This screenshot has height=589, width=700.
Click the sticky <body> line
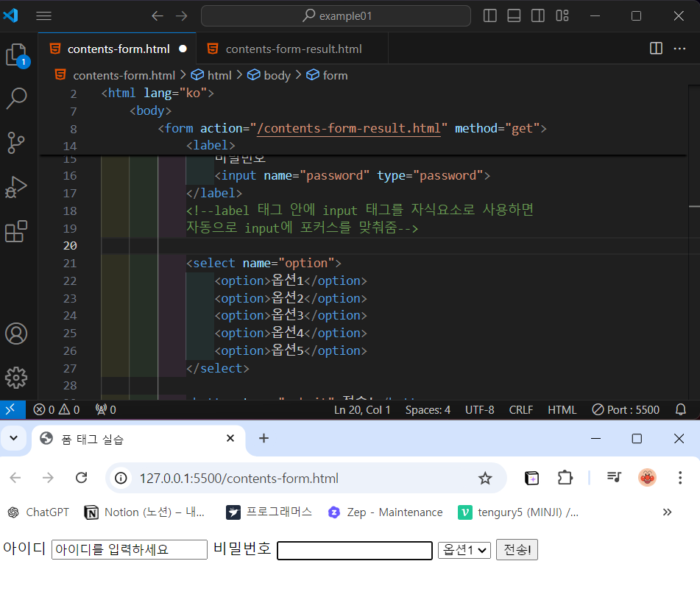tap(150, 110)
